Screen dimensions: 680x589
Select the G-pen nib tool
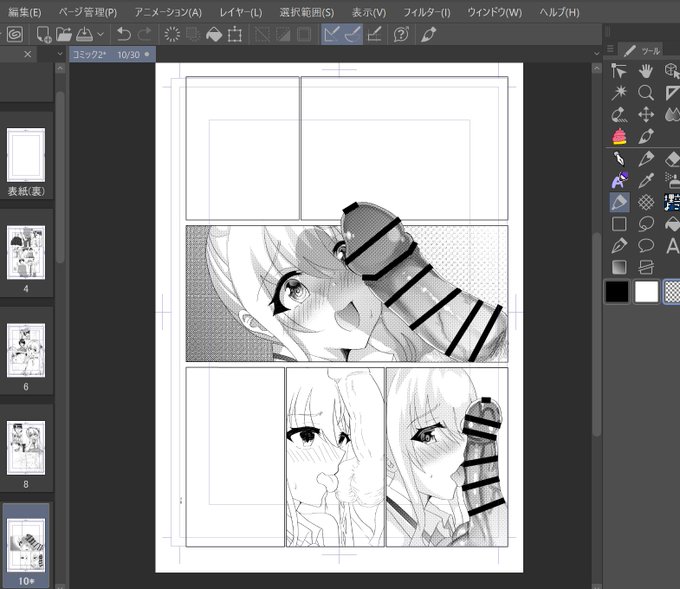tap(619, 159)
